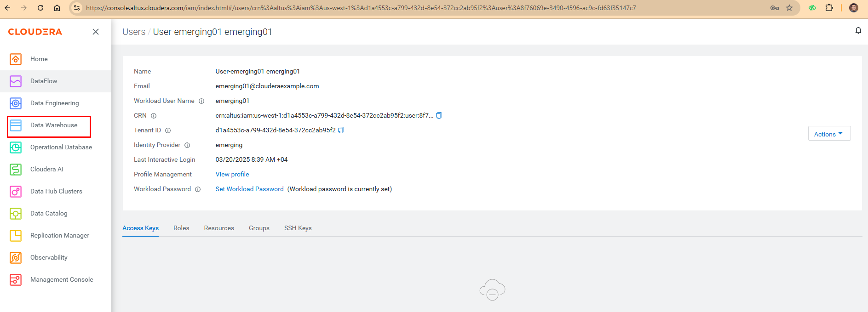Select the Data Warehouse icon
Image resolution: width=868 pixels, height=312 pixels.
click(x=16, y=125)
